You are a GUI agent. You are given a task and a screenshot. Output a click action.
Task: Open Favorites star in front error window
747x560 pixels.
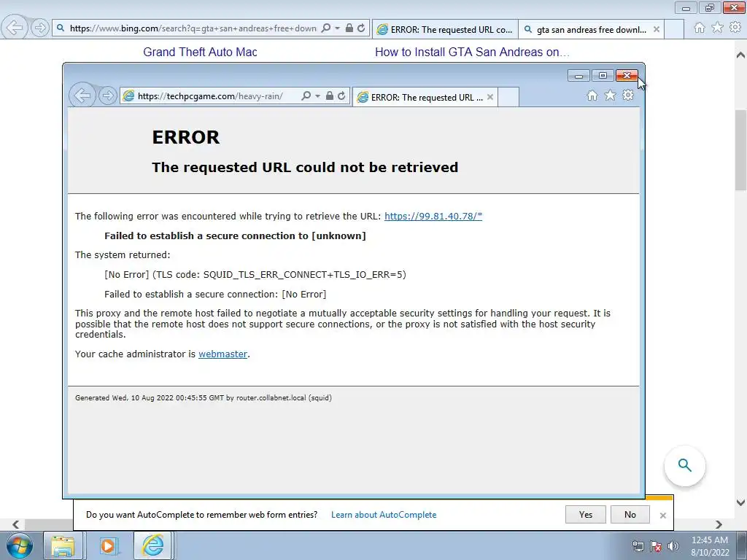point(610,96)
